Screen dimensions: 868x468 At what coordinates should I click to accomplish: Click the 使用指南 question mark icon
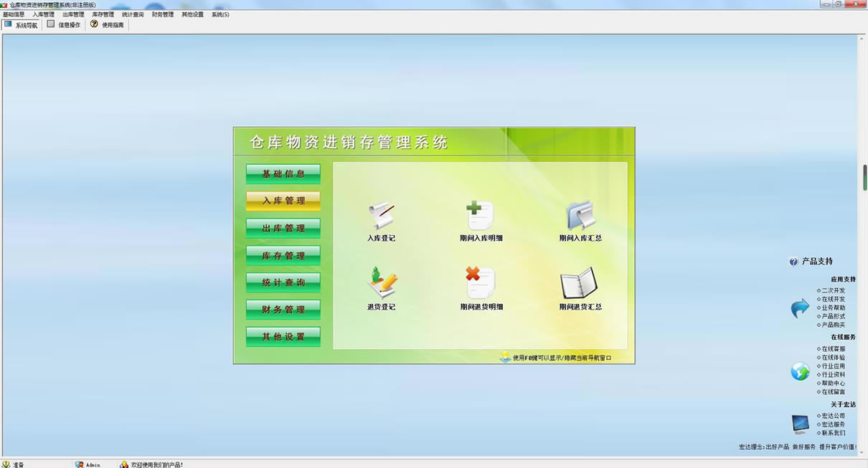pos(94,24)
